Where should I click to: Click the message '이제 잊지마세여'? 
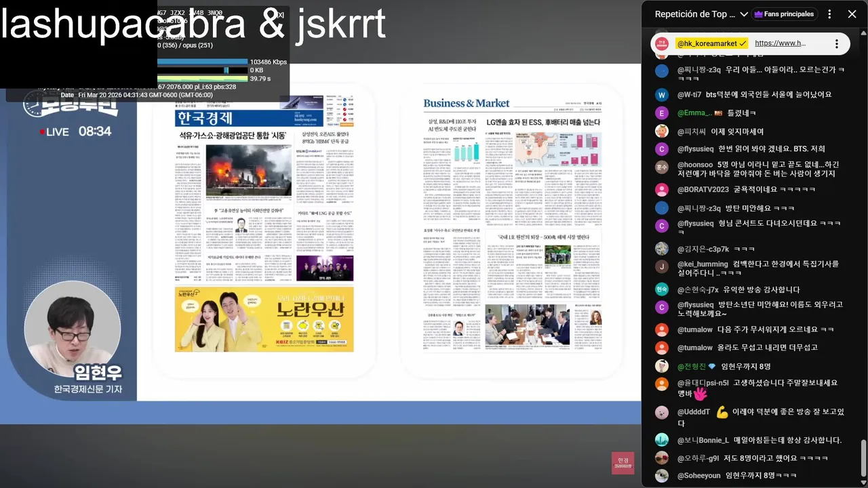tap(737, 131)
